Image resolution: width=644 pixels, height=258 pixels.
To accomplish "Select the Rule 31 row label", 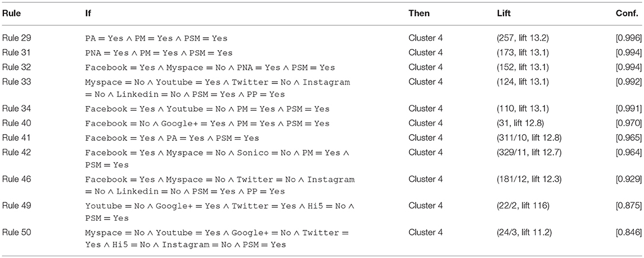I will pos(17,52).
